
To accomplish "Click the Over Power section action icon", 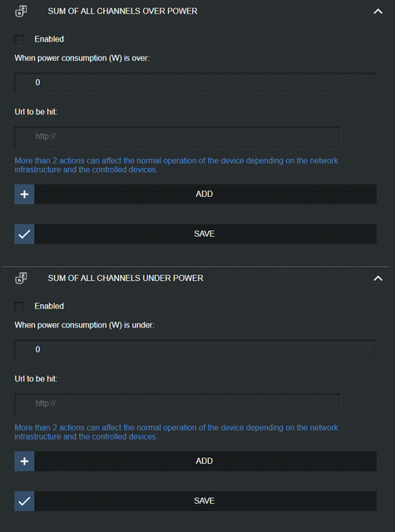I will coord(21,11).
